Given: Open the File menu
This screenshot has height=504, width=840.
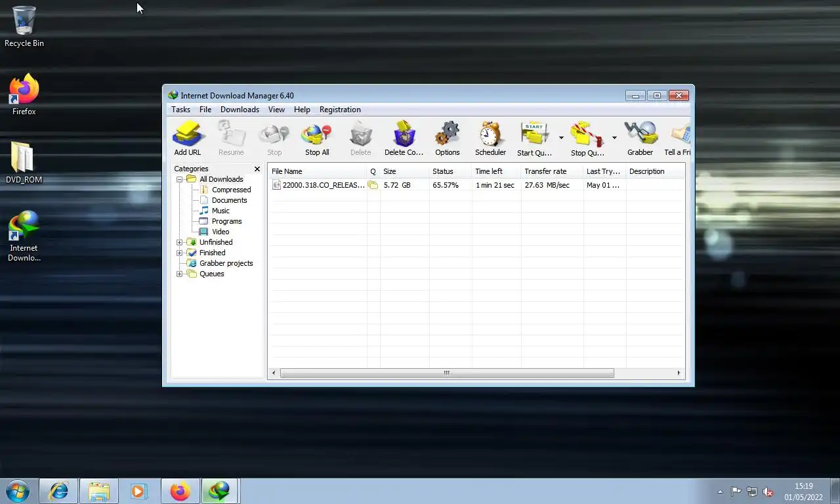Looking at the screenshot, I should 205,110.
